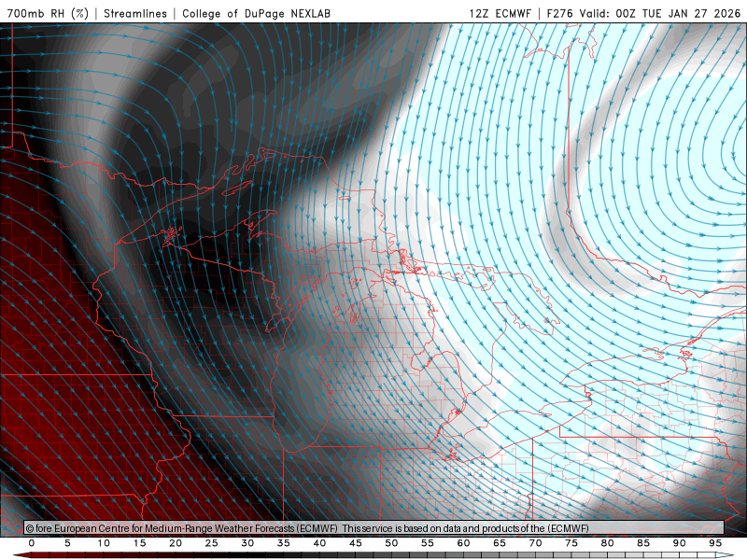Click the '60' value on the color scale
This screenshot has height=560, width=747.
(463, 543)
